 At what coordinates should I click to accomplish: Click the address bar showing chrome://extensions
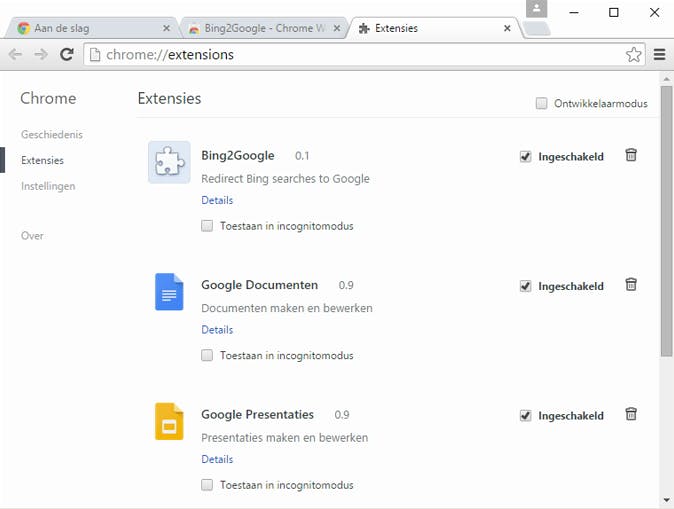pos(350,55)
